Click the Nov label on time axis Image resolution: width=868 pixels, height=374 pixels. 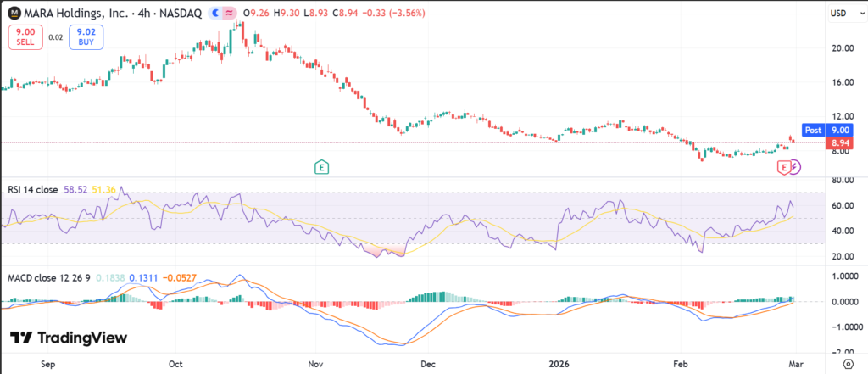click(x=315, y=363)
